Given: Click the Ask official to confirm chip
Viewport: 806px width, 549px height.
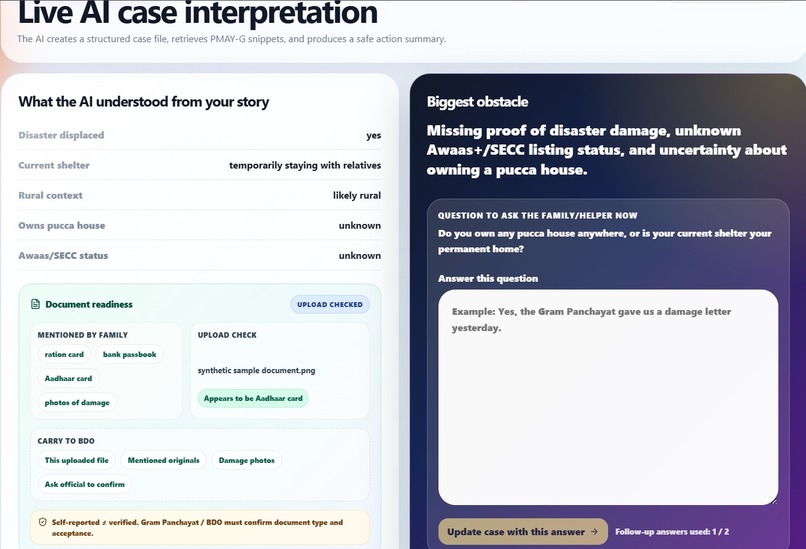Looking at the screenshot, I should (85, 484).
